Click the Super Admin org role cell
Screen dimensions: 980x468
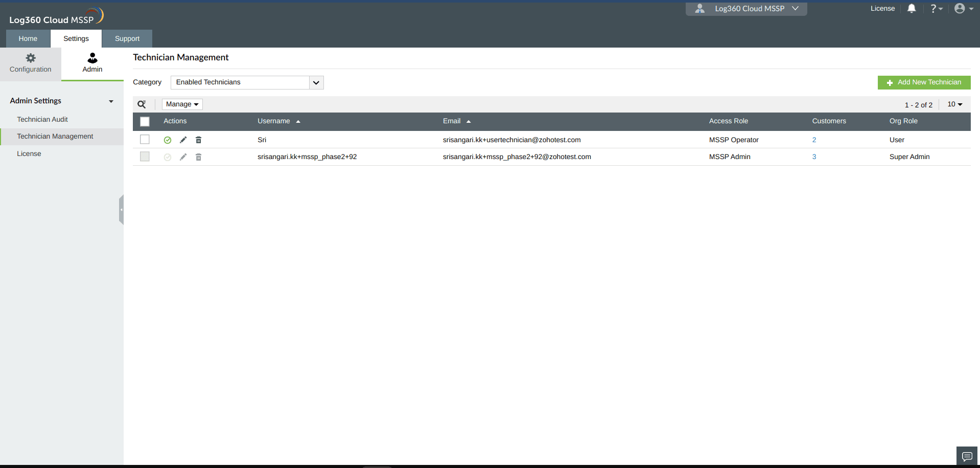click(909, 157)
